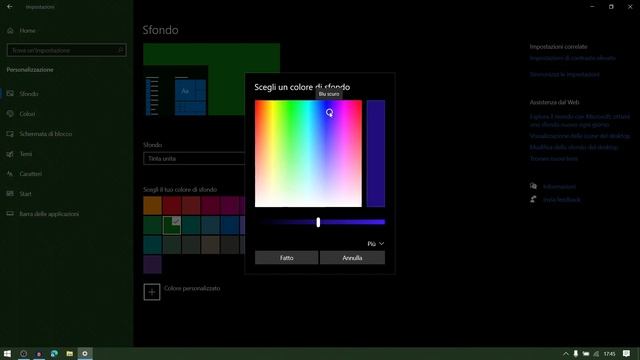Click the battery tray icon
This screenshot has height=360, width=640.
pos(586,353)
